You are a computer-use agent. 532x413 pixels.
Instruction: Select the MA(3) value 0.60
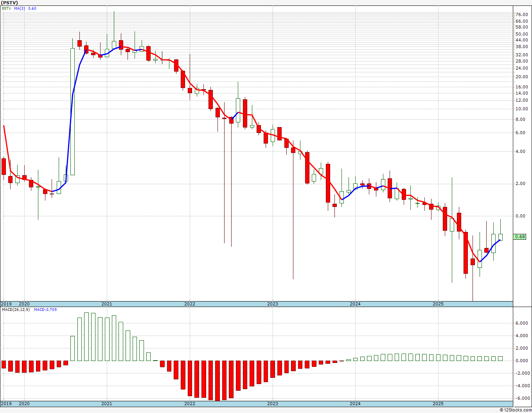point(32,8)
